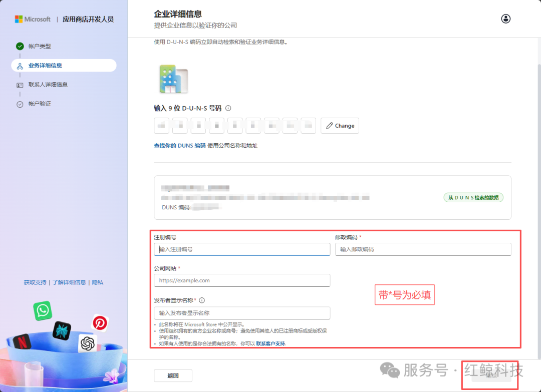This screenshot has width=541, height=392.
Task: Click the building illustration image
Action: (x=173, y=79)
